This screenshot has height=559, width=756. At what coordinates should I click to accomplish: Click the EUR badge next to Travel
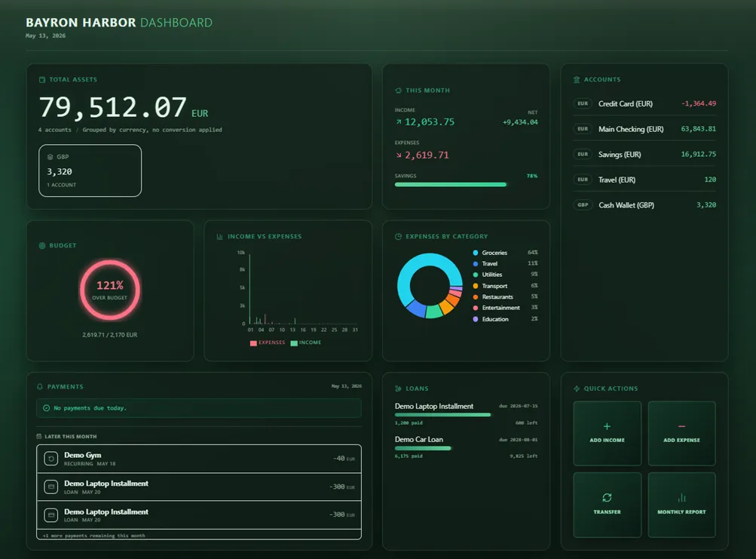click(583, 180)
